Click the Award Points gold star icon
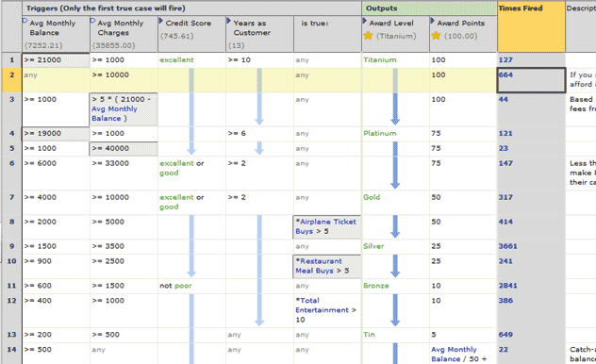The image size is (596, 364). click(x=436, y=36)
